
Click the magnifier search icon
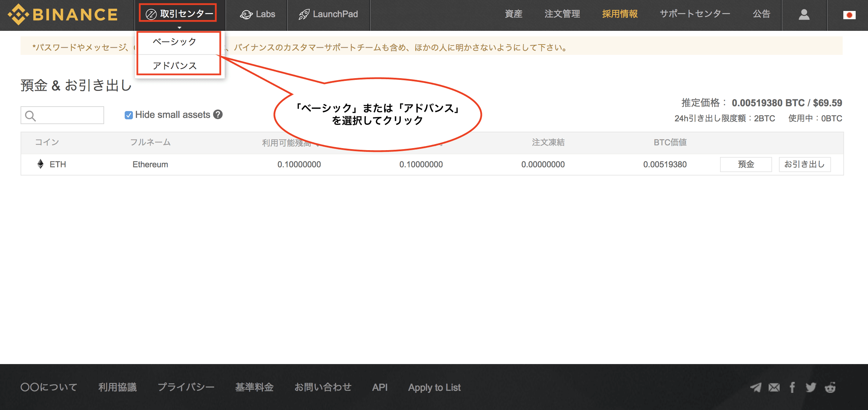[30, 116]
